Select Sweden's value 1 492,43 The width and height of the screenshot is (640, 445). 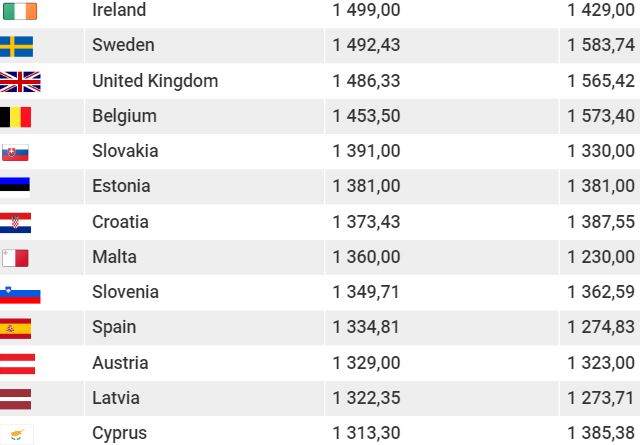pyautogui.click(x=366, y=45)
